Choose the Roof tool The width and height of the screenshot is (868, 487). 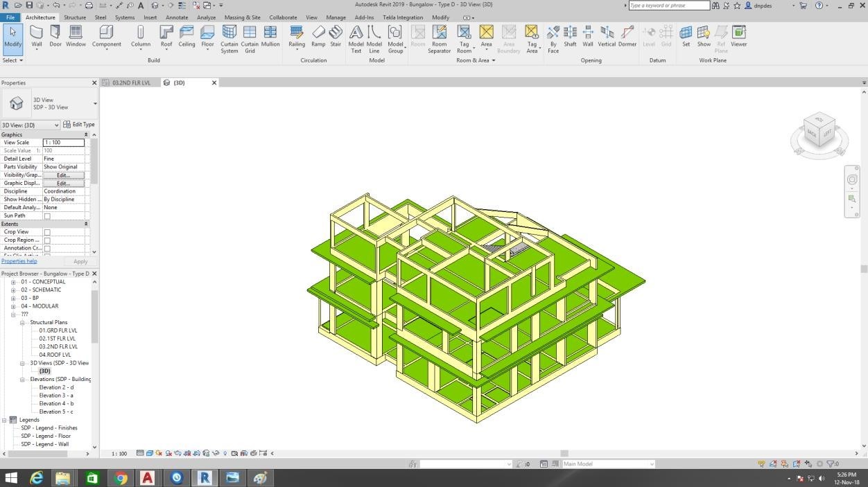click(x=166, y=36)
